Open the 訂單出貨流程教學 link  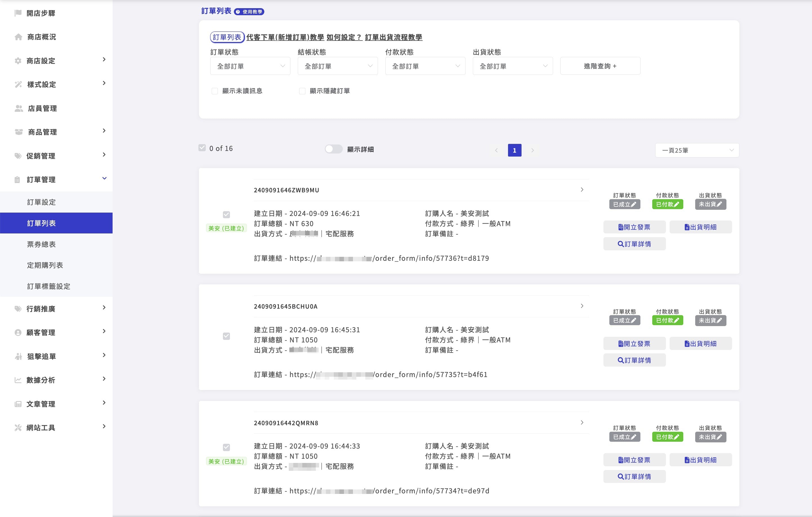click(393, 37)
